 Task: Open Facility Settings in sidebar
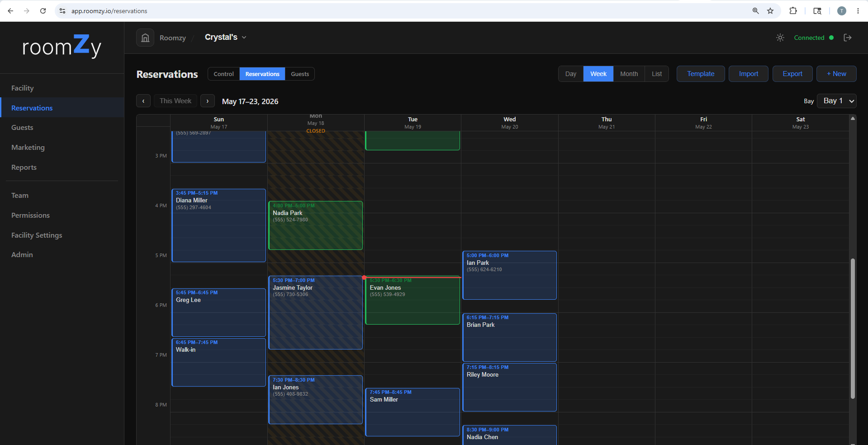[x=62, y=235]
